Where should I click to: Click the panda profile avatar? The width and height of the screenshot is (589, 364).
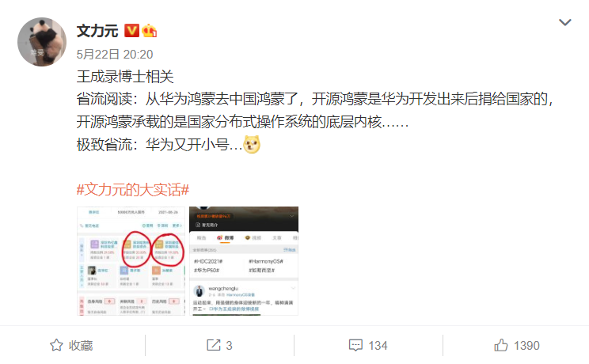point(42,42)
